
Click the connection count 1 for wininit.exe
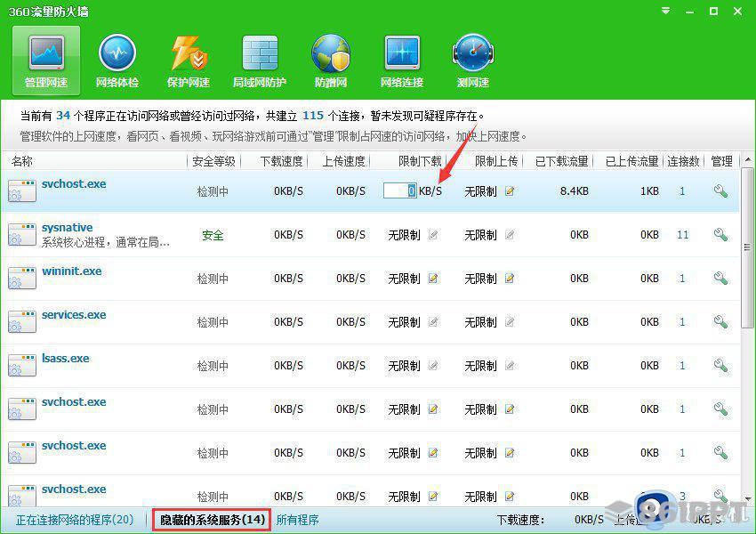click(x=682, y=279)
